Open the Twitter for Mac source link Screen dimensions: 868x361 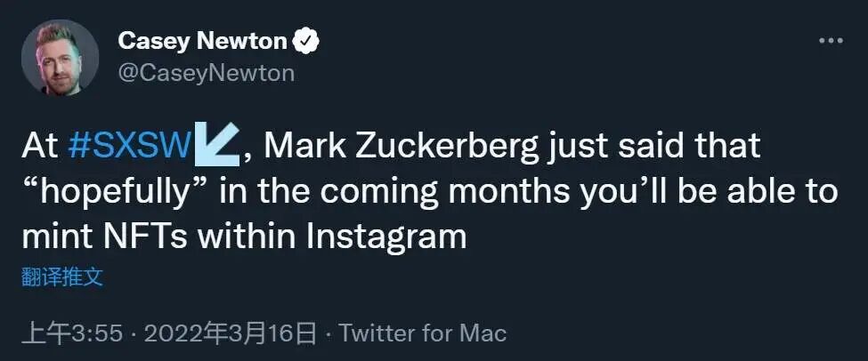[423, 333]
